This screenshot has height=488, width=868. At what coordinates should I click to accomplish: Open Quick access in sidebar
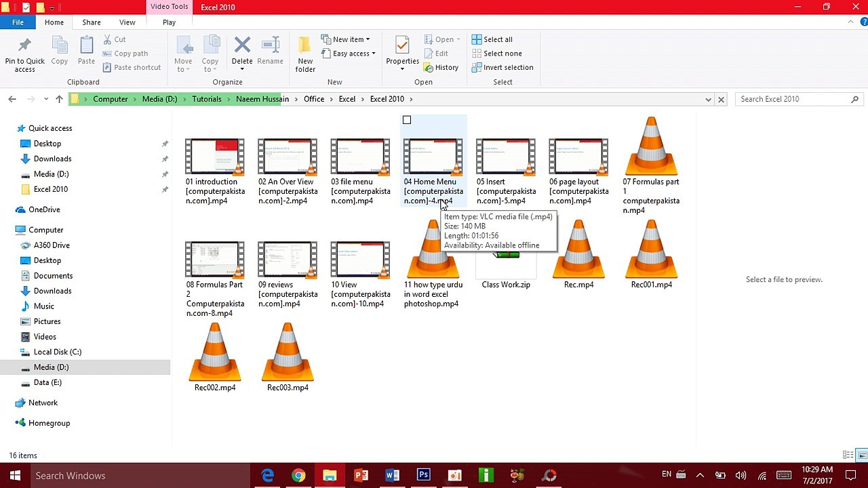50,128
